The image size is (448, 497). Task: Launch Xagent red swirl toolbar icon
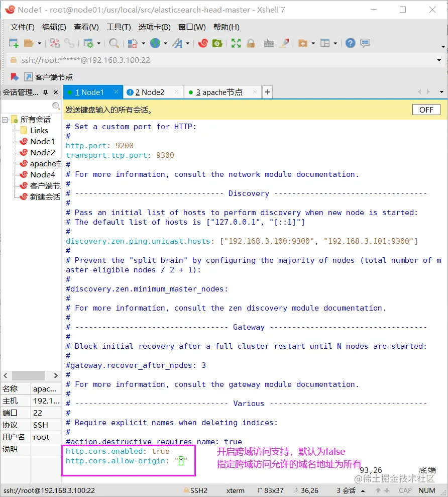[203, 43]
